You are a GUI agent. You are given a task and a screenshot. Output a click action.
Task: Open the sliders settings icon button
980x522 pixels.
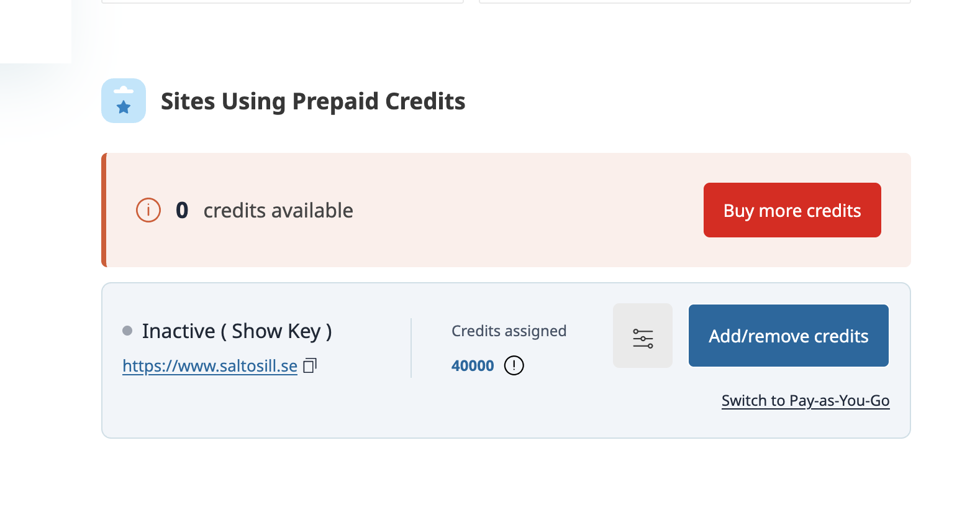point(643,336)
